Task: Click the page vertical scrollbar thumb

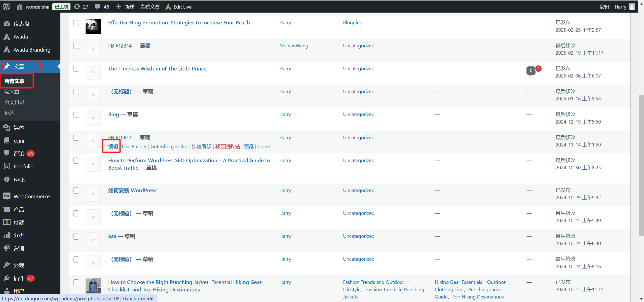Action: (641, 165)
